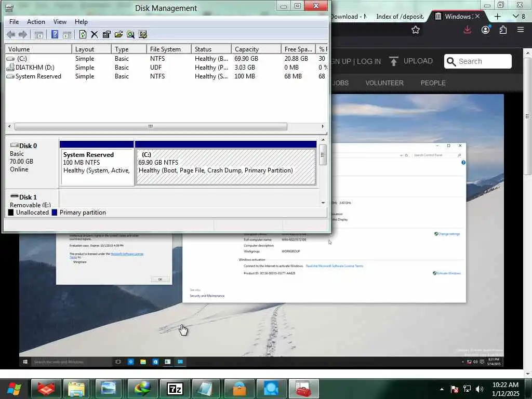532x399 pixels.
Task: Sort by the Capacity column header
Action: click(256, 49)
